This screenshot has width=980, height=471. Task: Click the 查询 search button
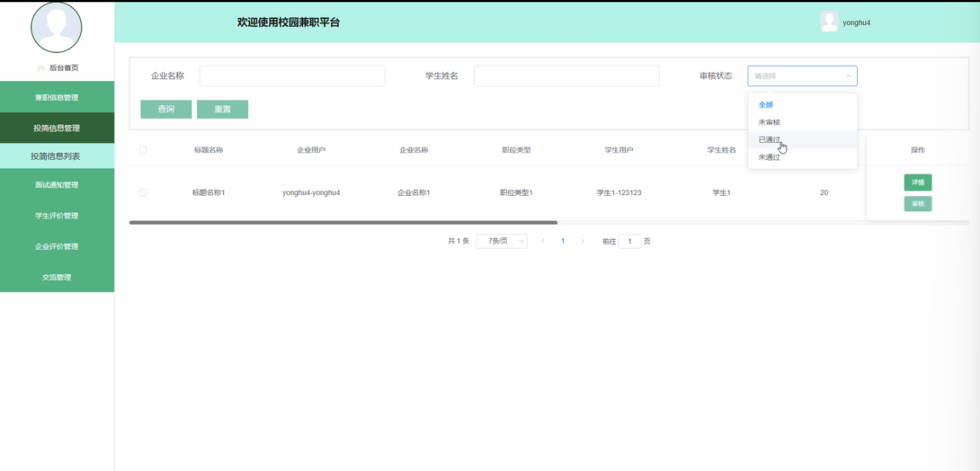point(166,109)
